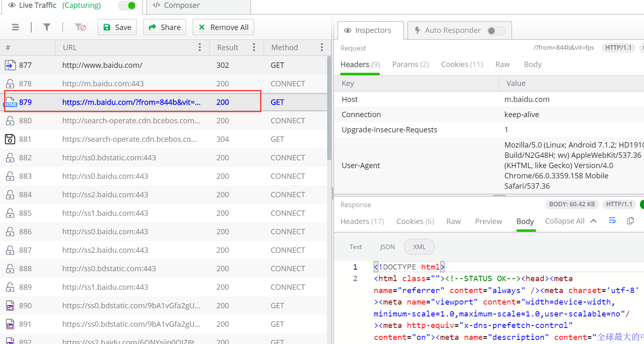Select the Host header row
The width and height of the screenshot is (644, 344).
click(489, 99)
